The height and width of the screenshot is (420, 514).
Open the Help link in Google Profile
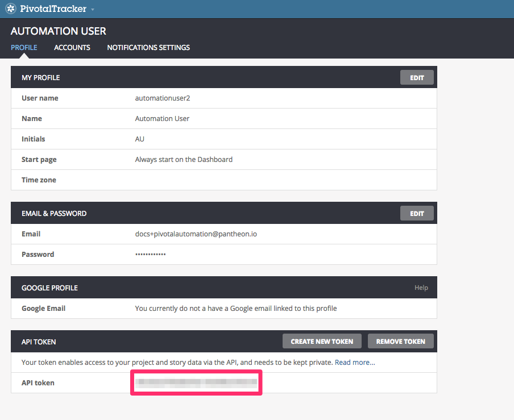tap(421, 288)
